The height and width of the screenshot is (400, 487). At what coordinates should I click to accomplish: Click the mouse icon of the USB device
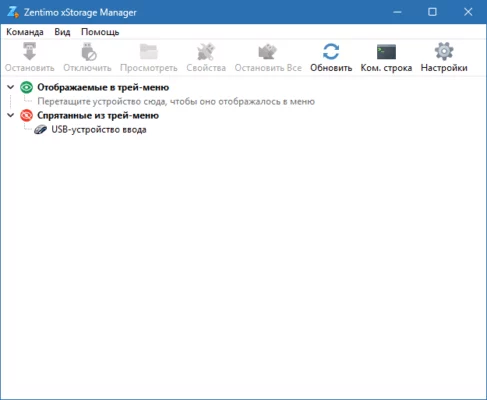[41, 130]
